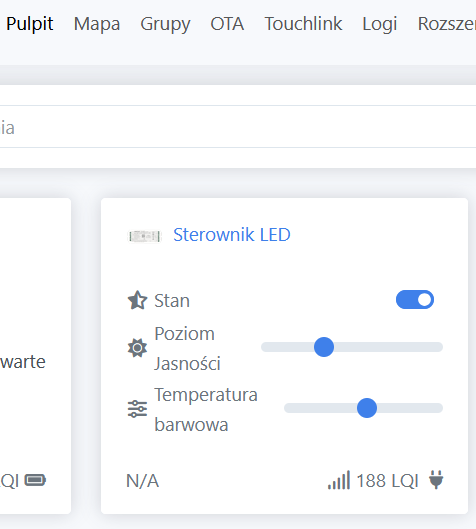
Task: Click the brightness sun icon
Action: [137, 348]
